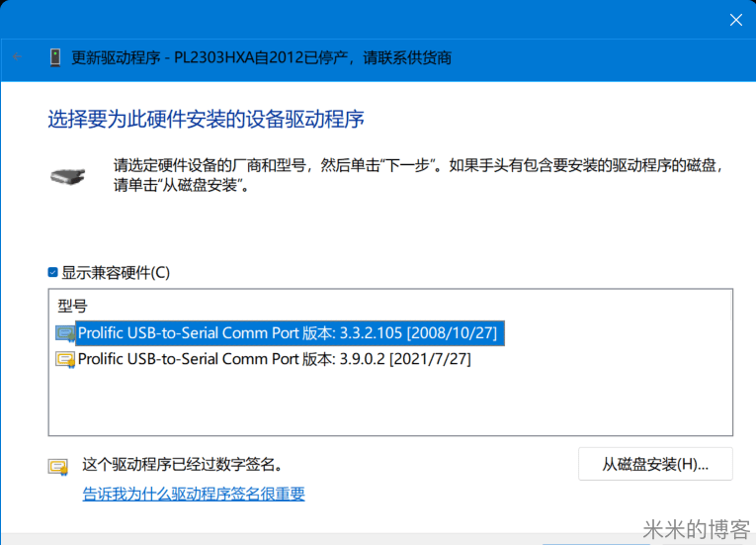
Task: Click the title text mentioning PL2303HXA
Action: [x=262, y=57]
